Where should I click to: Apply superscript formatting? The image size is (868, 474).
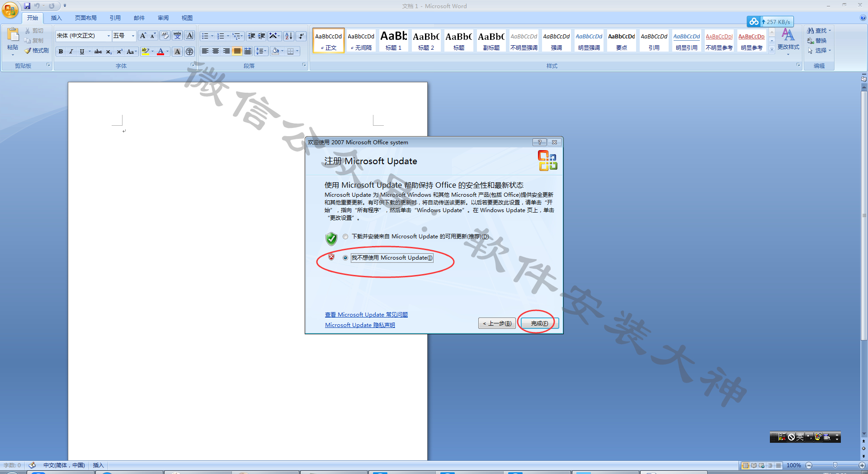[119, 52]
